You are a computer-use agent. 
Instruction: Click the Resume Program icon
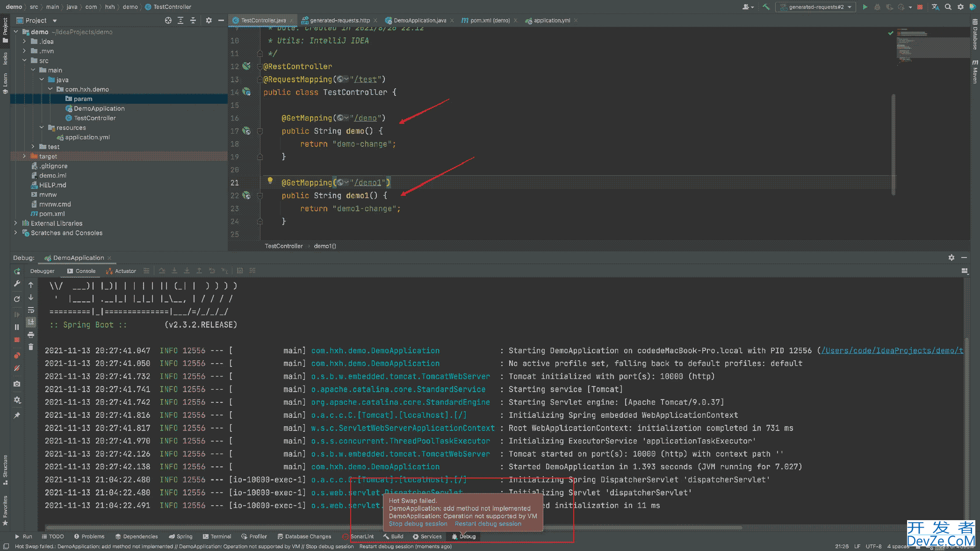click(17, 313)
